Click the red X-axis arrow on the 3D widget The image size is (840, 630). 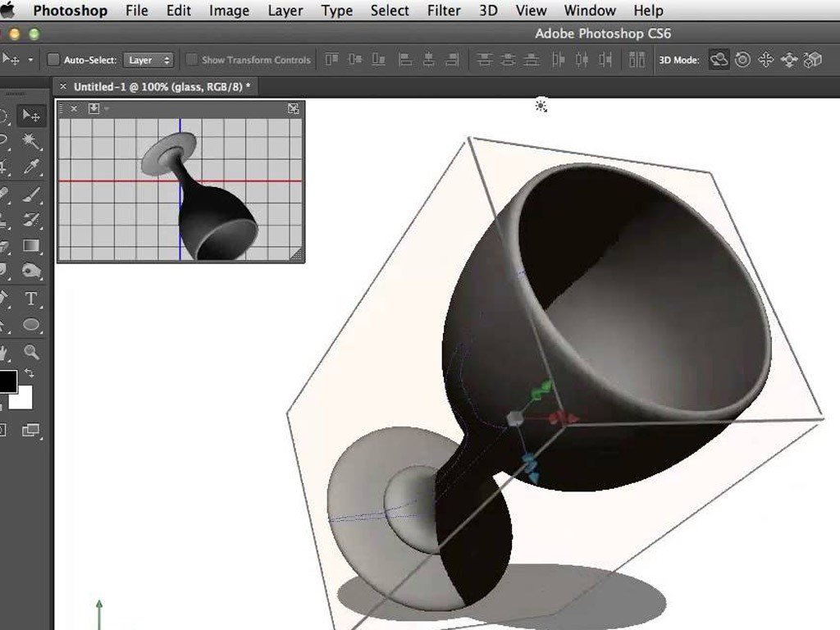pyautogui.click(x=563, y=418)
